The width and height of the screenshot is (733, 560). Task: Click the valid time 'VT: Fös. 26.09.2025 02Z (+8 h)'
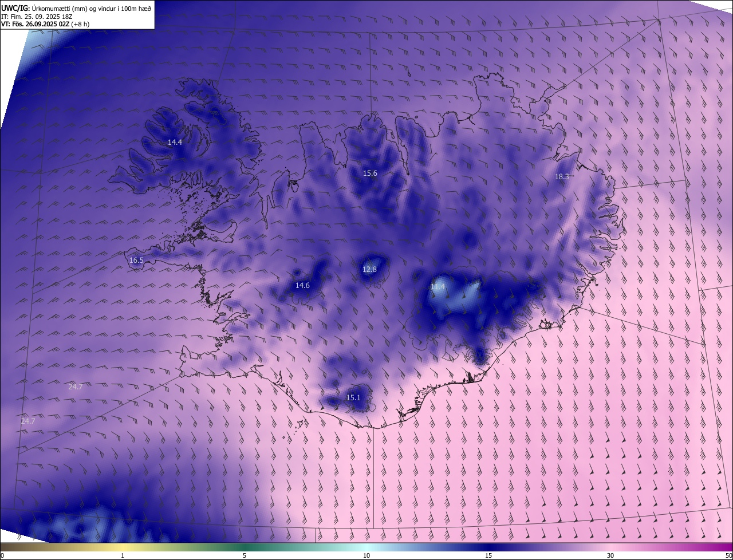tap(45, 24)
